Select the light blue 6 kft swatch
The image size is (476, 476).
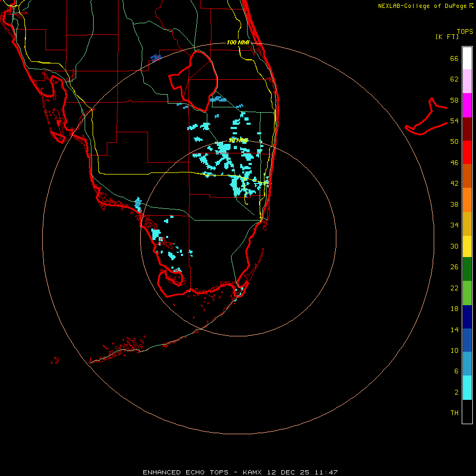[467, 364]
